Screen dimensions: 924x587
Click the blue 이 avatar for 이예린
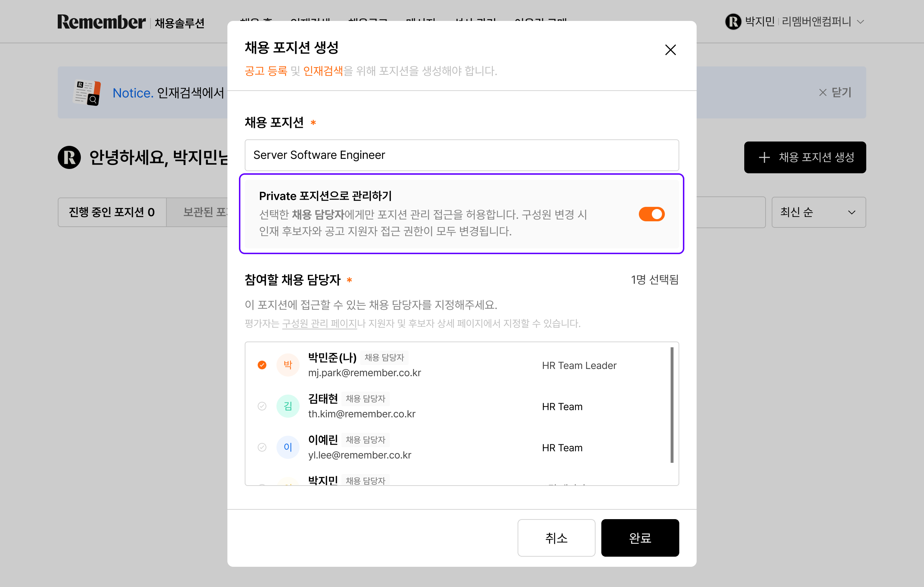[288, 447]
